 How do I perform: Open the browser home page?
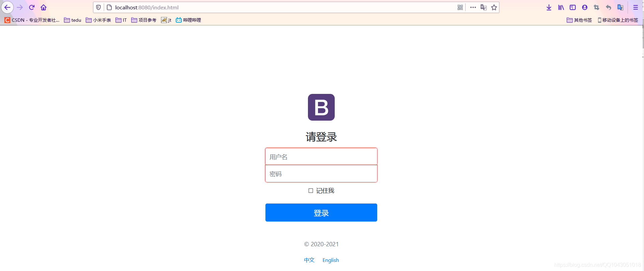click(44, 7)
